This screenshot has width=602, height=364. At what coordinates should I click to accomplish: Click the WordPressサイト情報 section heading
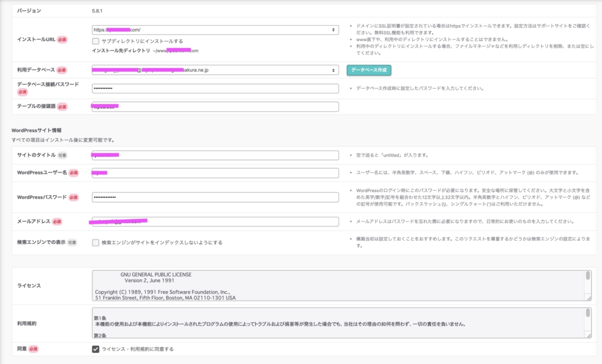tap(36, 130)
